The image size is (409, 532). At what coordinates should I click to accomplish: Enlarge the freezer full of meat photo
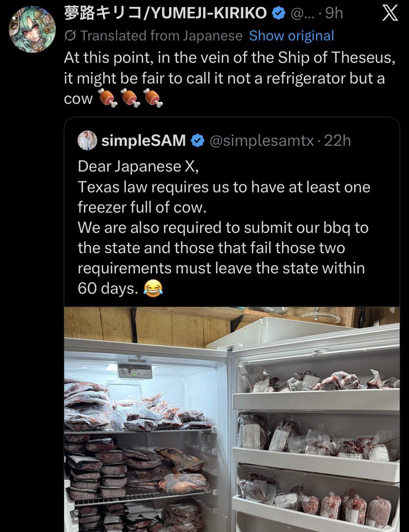coord(232,419)
